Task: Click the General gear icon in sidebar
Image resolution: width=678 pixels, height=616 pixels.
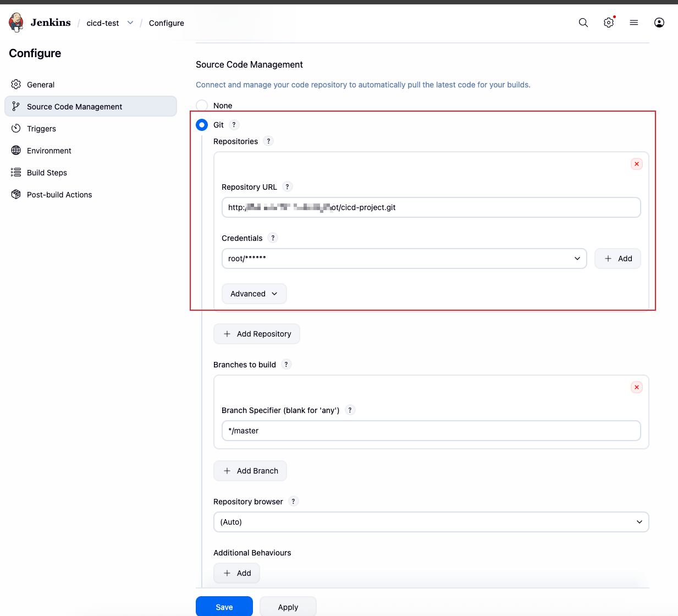Action: (x=16, y=84)
